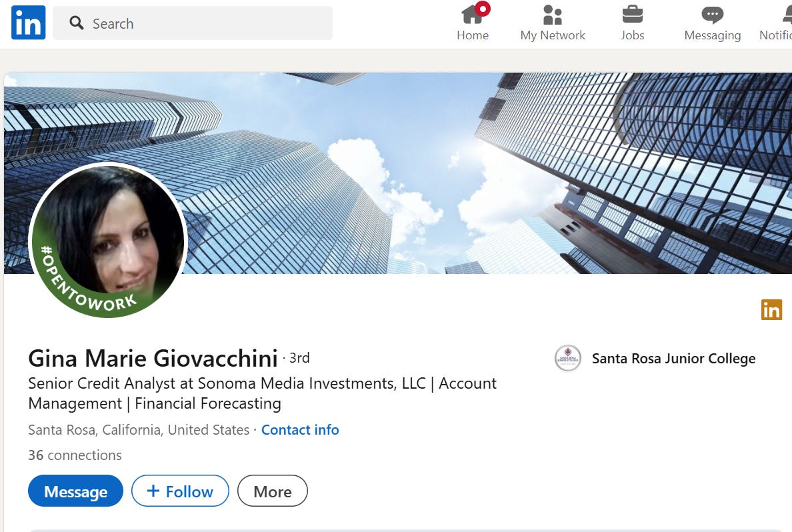The width and height of the screenshot is (792, 532).
Task: Open the Contact info link
Action: [300, 430]
